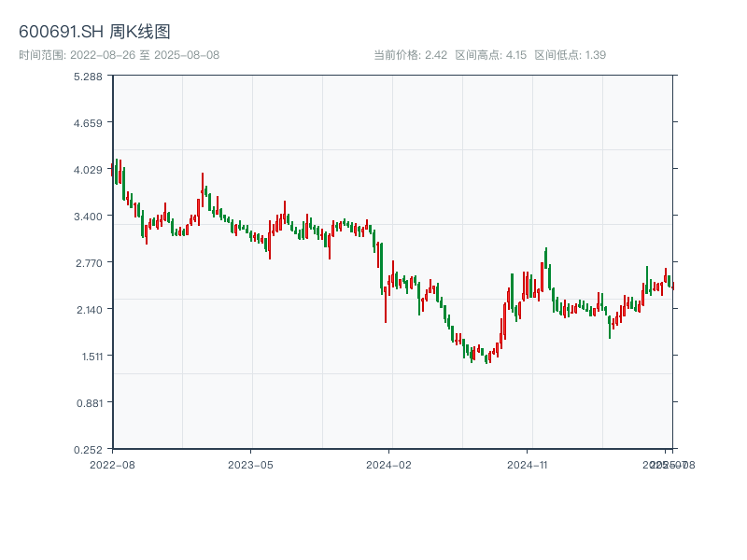The image size is (747, 560).
Task: Click the 2.770 y-axis tick label
Action: 88,262
